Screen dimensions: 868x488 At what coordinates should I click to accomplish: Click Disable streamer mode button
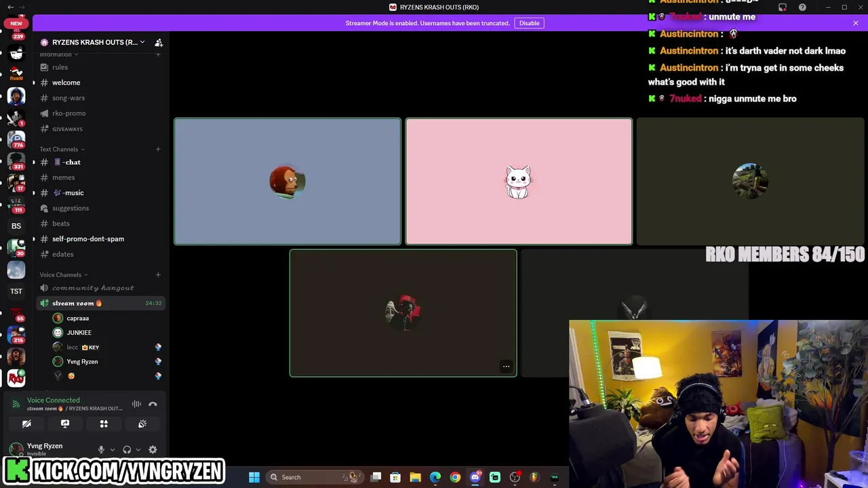coord(529,23)
